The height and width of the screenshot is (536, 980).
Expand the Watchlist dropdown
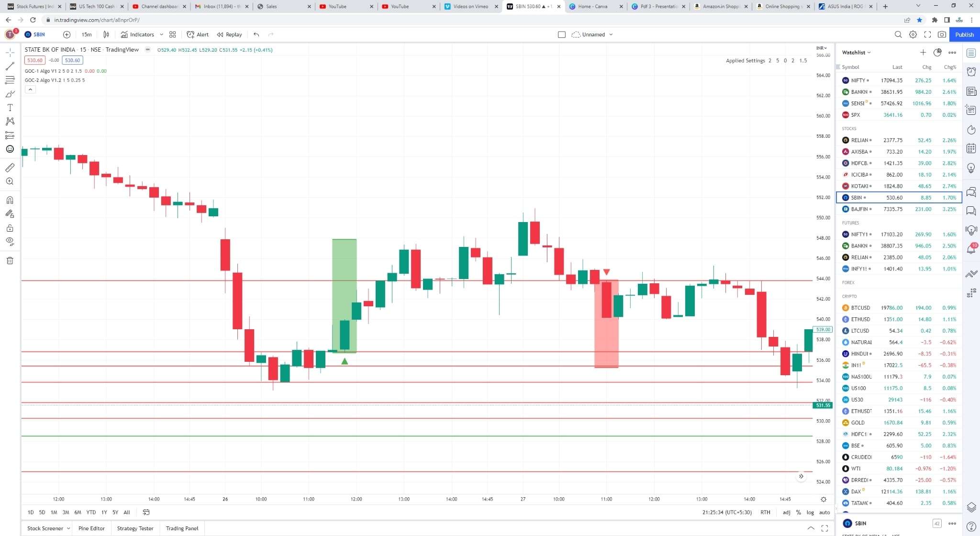(856, 53)
